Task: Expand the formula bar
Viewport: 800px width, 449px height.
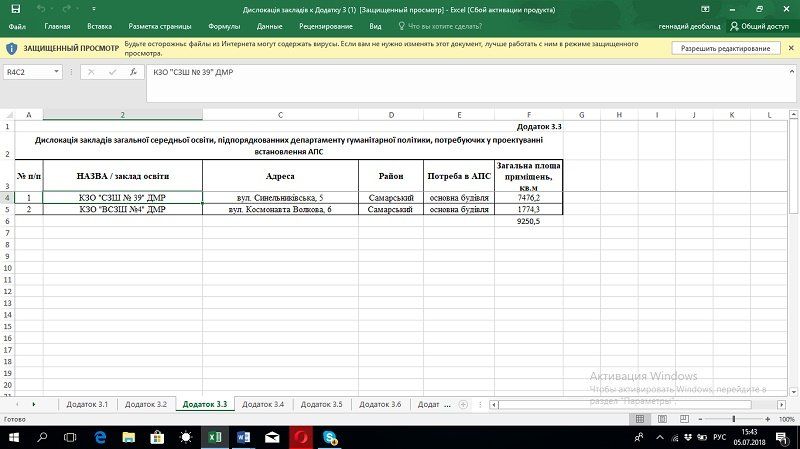Action: 792,73
